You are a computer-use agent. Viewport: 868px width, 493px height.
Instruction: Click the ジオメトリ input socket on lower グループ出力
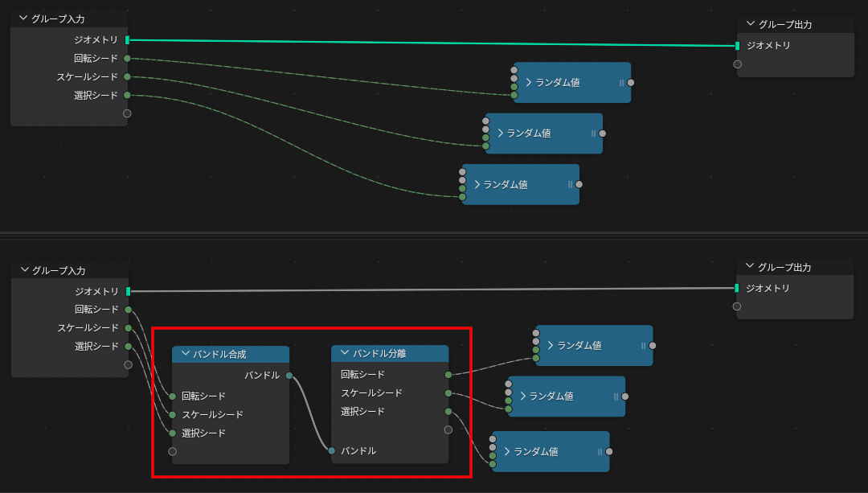tap(735, 287)
